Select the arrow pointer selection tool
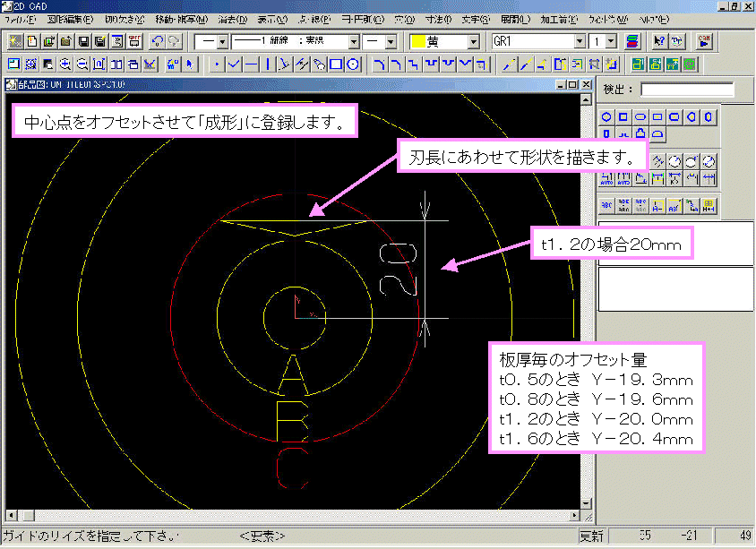This screenshot has width=756, height=549. [191, 64]
